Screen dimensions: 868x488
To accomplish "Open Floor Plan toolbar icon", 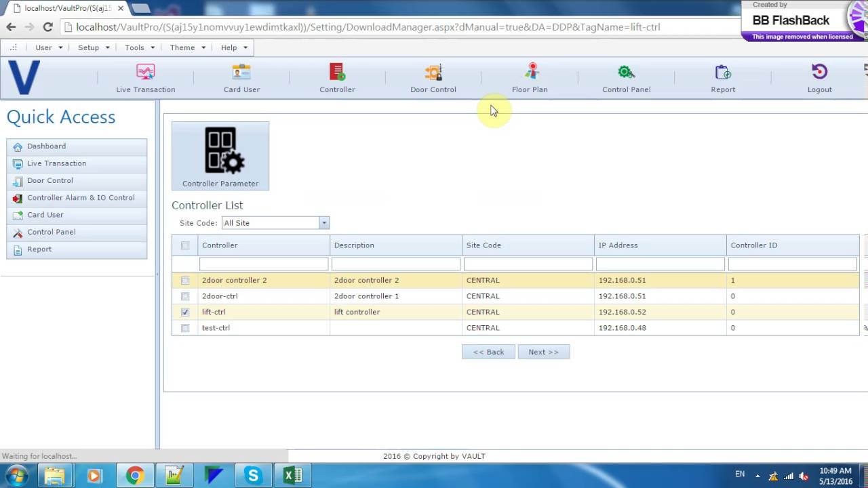I will [530, 78].
